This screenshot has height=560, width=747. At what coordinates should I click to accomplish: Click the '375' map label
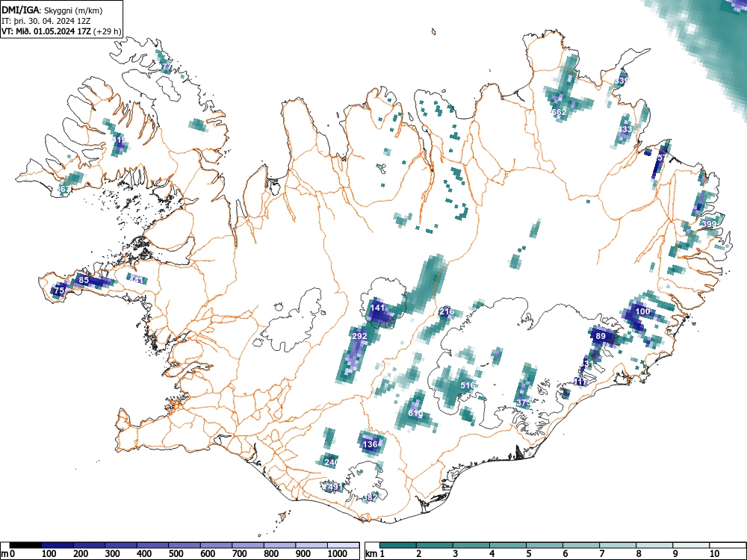pyautogui.click(x=523, y=403)
